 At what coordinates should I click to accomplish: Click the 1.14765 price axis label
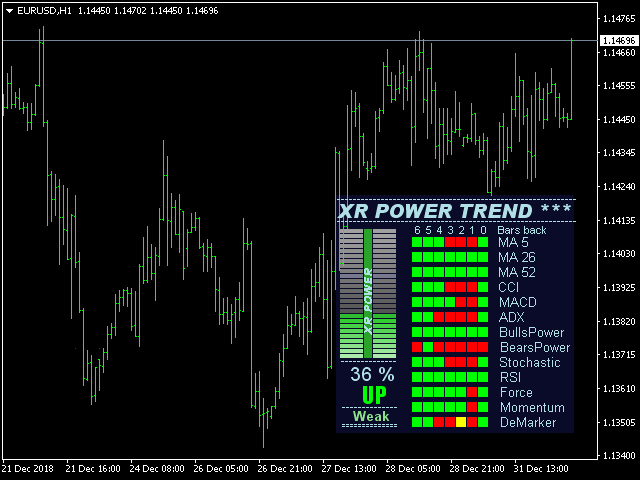point(619,19)
